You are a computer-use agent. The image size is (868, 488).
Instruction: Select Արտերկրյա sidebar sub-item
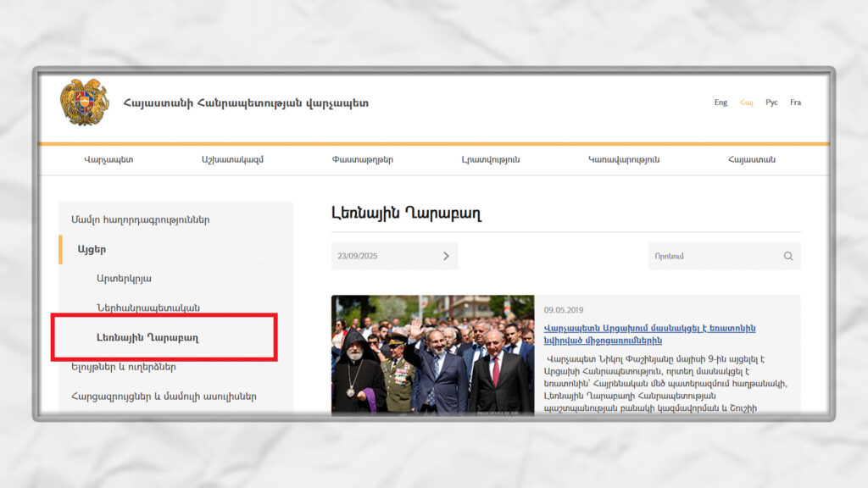124,278
